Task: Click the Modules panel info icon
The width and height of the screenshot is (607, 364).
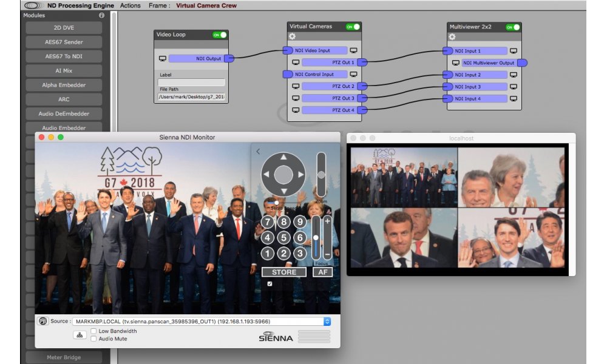Action: click(x=101, y=15)
